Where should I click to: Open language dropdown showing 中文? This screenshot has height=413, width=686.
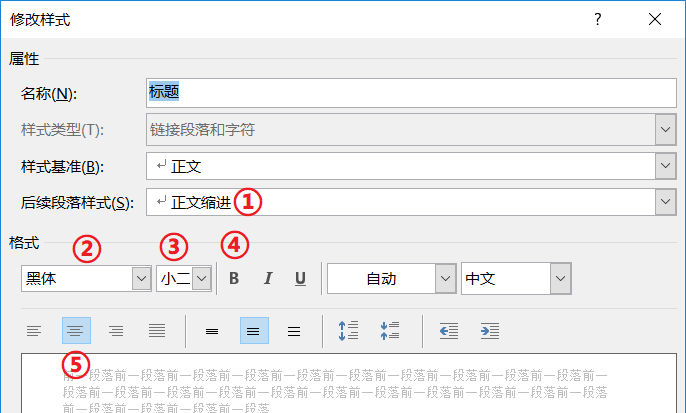point(560,278)
